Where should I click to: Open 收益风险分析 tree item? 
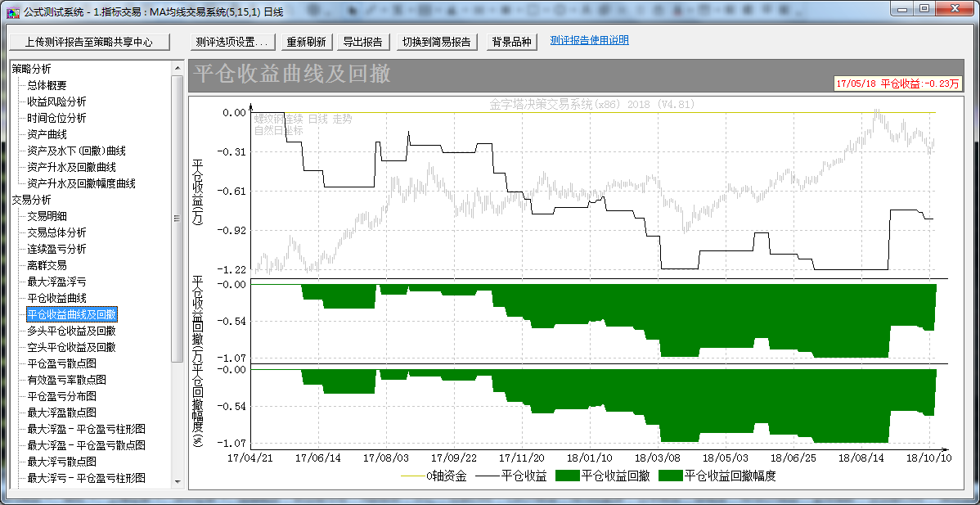pos(56,101)
